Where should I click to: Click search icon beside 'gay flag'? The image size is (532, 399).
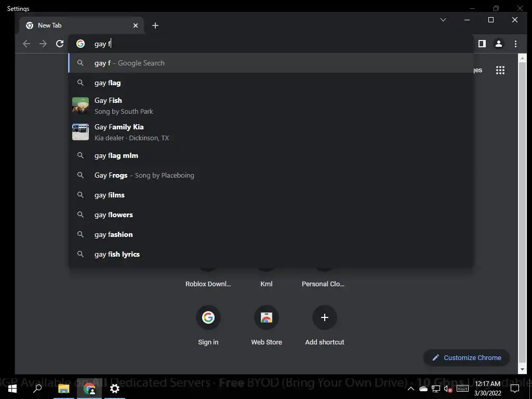coord(81,83)
